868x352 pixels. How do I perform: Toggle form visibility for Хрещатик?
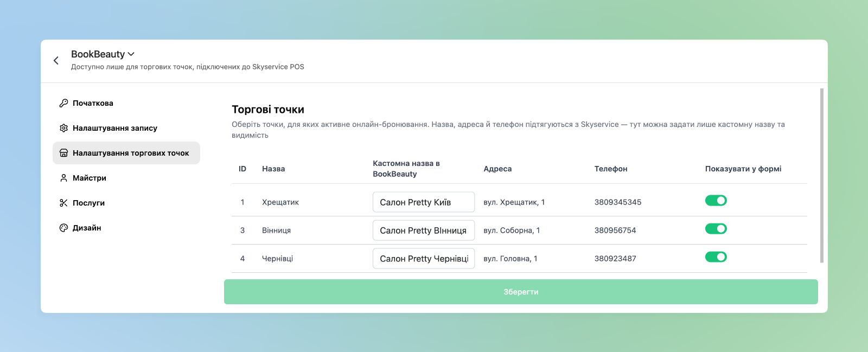716,201
